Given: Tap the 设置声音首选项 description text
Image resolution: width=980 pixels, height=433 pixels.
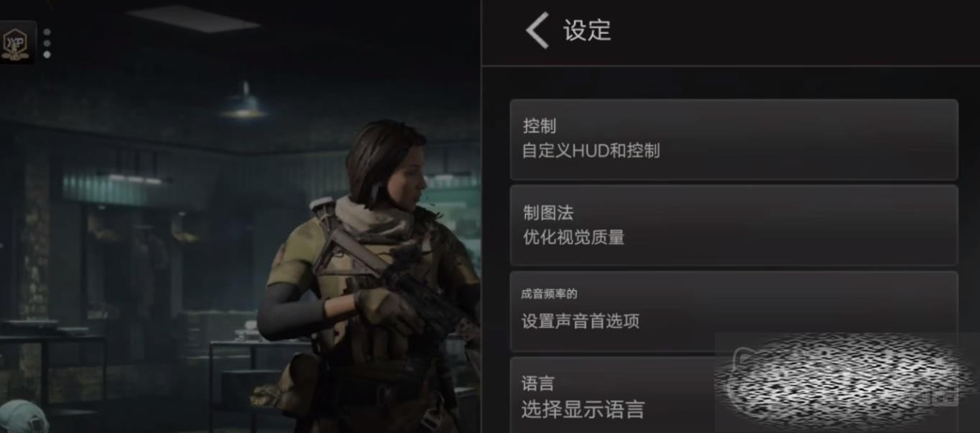Looking at the screenshot, I should [581, 321].
